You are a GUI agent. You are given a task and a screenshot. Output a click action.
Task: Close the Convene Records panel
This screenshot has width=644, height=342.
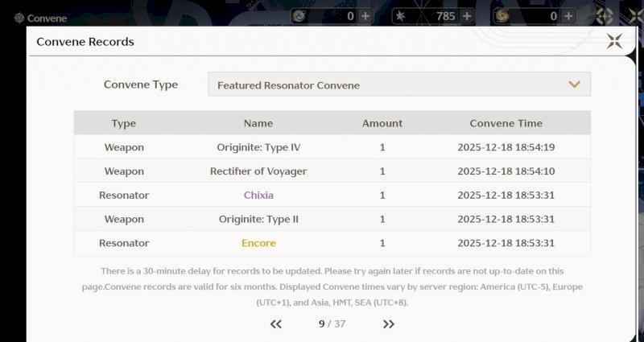click(614, 41)
